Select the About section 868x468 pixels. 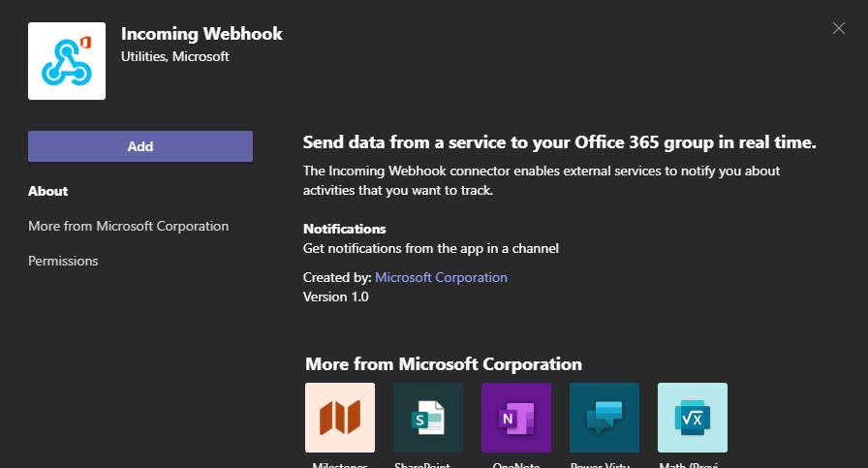pos(48,191)
